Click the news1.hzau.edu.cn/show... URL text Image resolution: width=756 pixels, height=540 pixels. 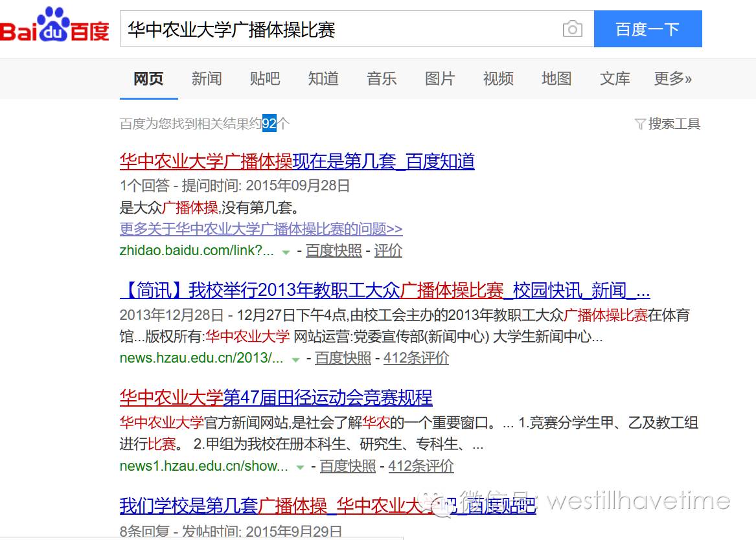(204, 466)
